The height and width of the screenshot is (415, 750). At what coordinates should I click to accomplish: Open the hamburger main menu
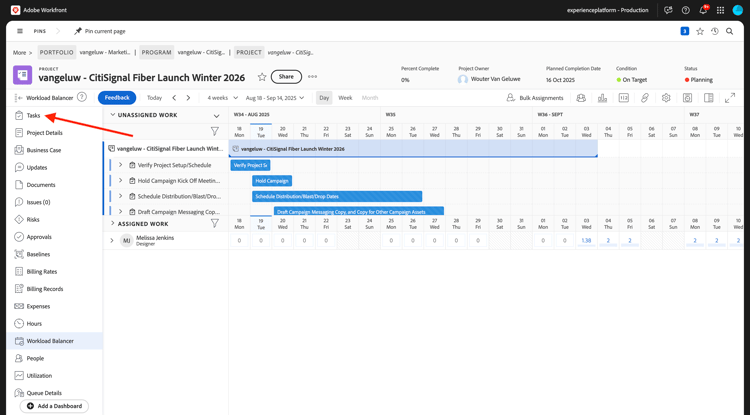click(20, 31)
